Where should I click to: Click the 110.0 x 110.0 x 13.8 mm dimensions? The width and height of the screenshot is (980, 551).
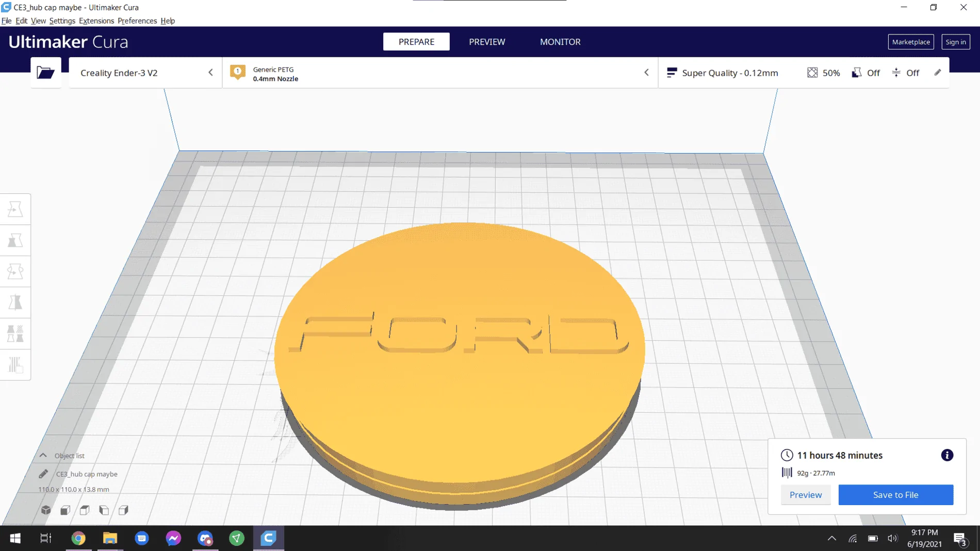click(74, 489)
